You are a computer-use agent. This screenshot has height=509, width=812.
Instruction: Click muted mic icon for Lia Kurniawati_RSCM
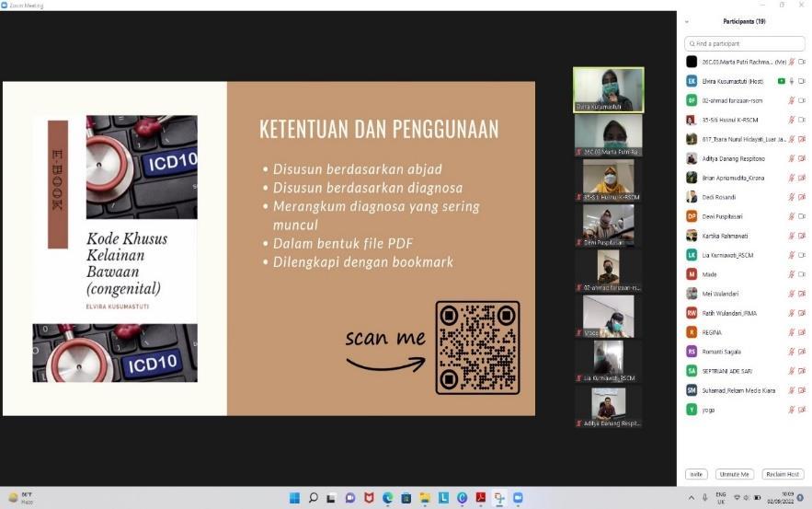pyautogui.click(x=791, y=255)
